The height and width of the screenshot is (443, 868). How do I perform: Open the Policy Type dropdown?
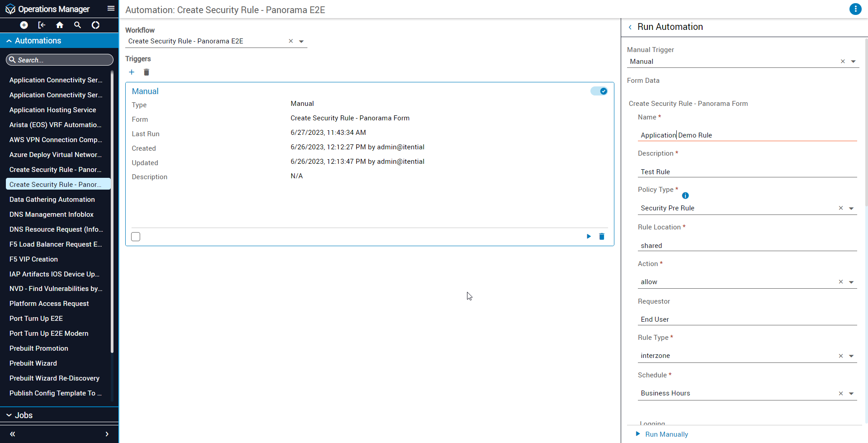pyautogui.click(x=851, y=209)
